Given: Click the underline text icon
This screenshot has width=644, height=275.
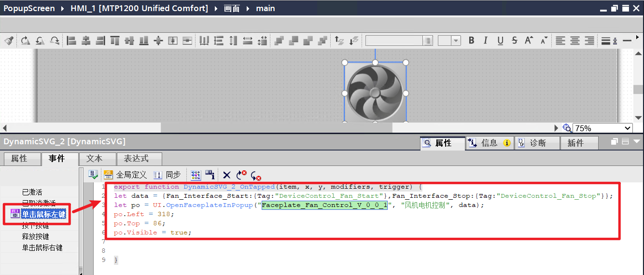Looking at the screenshot, I should (500, 41).
